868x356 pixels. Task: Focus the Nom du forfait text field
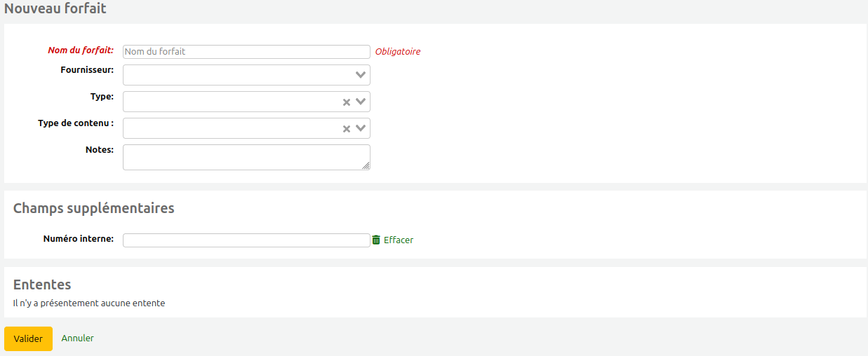[x=246, y=52]
